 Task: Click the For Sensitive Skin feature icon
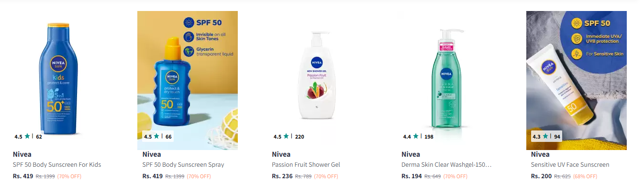(578, 54)
